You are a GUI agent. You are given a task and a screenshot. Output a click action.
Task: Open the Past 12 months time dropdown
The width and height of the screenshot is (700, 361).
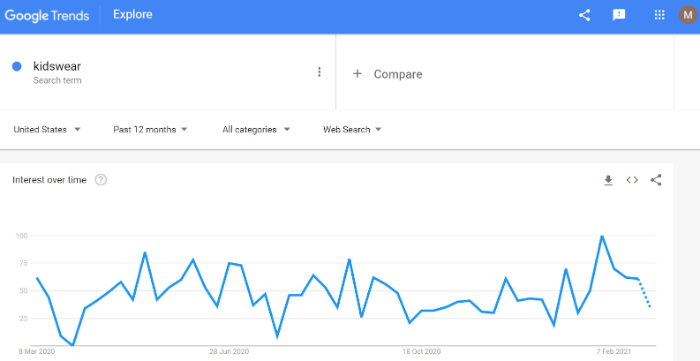click(x=150, y=129)
